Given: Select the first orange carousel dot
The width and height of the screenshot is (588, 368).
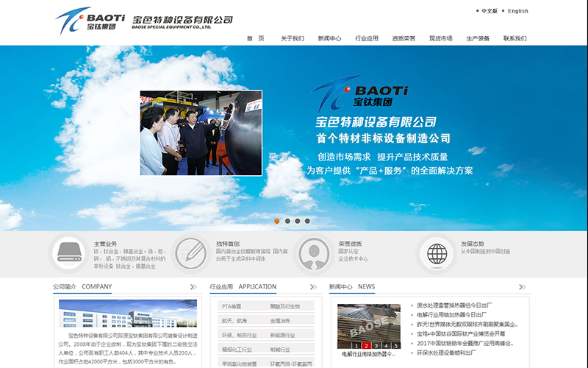Looking at the screenshot, I should tap(277, 222).
